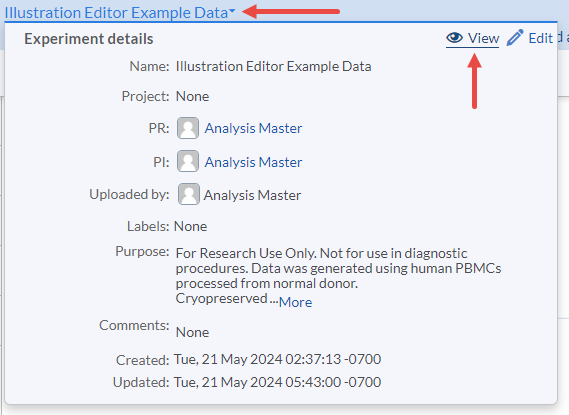The image size is (569, 415).
Task: Click the experiment name value text
Action: click(273, 66)
